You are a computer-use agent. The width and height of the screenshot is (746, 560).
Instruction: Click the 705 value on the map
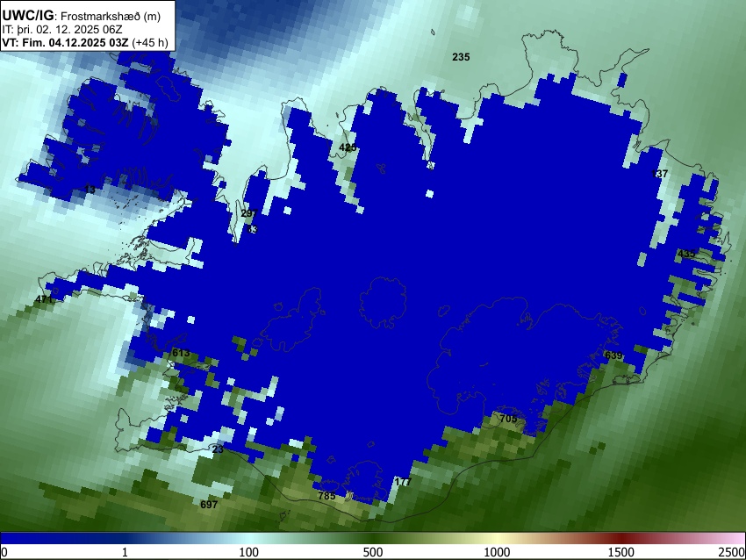(x=508, y=419)
